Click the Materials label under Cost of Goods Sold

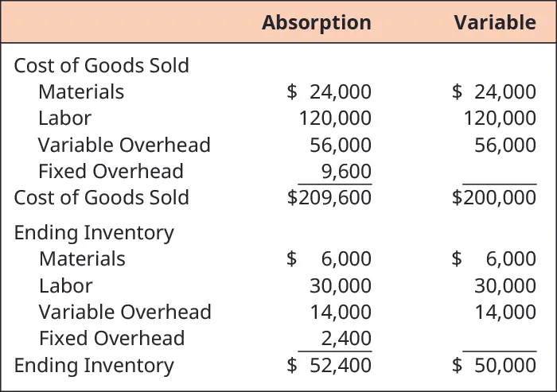click(x=81, y=91)
